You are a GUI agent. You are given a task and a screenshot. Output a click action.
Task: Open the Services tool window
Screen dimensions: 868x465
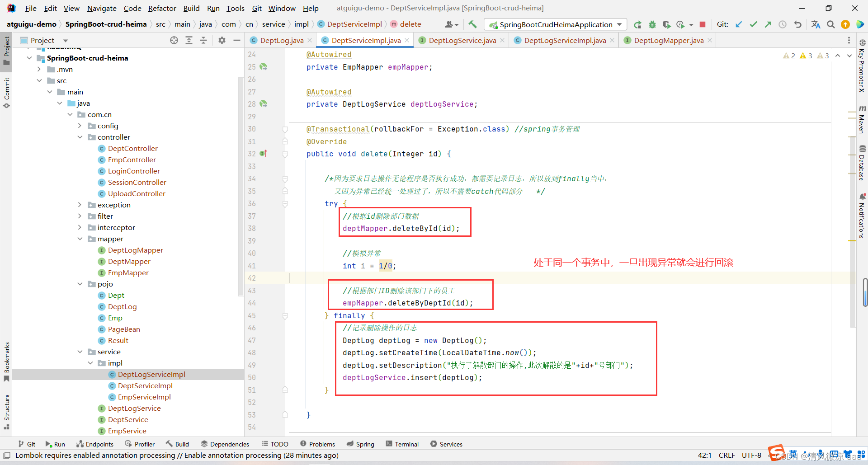[446, 444]
